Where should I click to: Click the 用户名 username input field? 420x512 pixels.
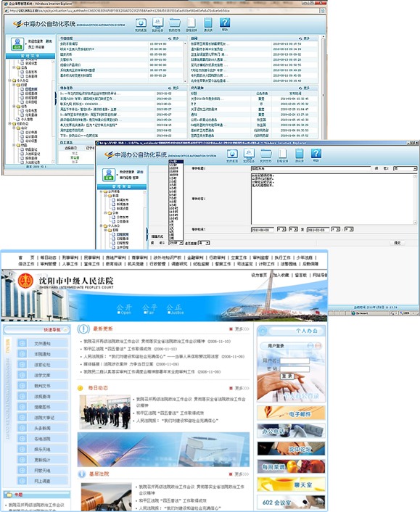[295, 361]
